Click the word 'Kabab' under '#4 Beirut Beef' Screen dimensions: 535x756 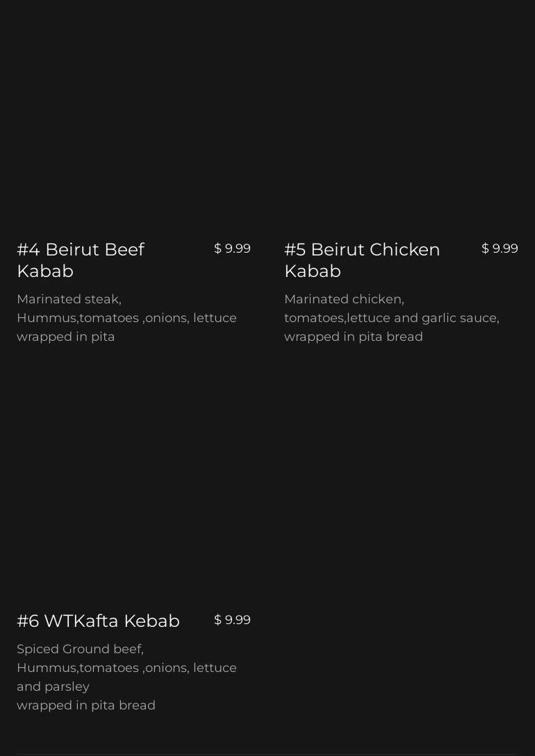(45, 271)
